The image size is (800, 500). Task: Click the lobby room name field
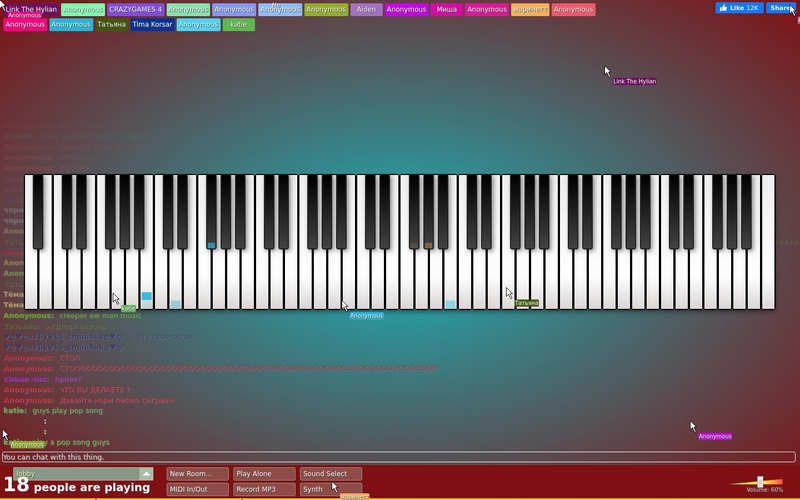click(x=77, y=473)
